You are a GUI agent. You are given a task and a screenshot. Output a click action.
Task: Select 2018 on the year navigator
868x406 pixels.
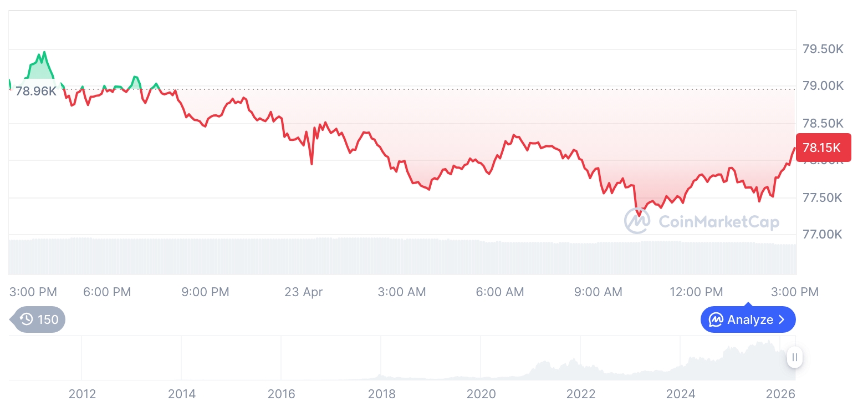(x=381, y=394)
